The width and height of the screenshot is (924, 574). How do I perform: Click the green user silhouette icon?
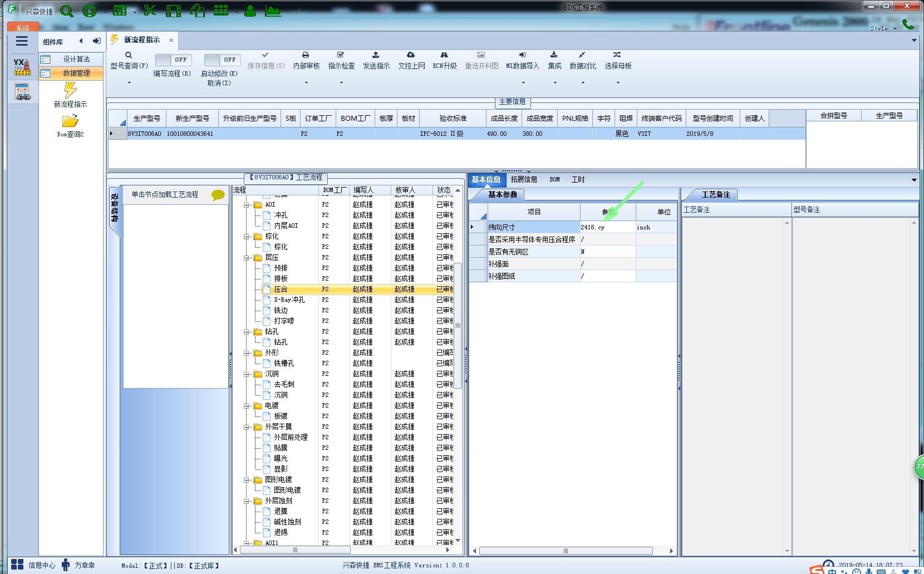(250, 11)
